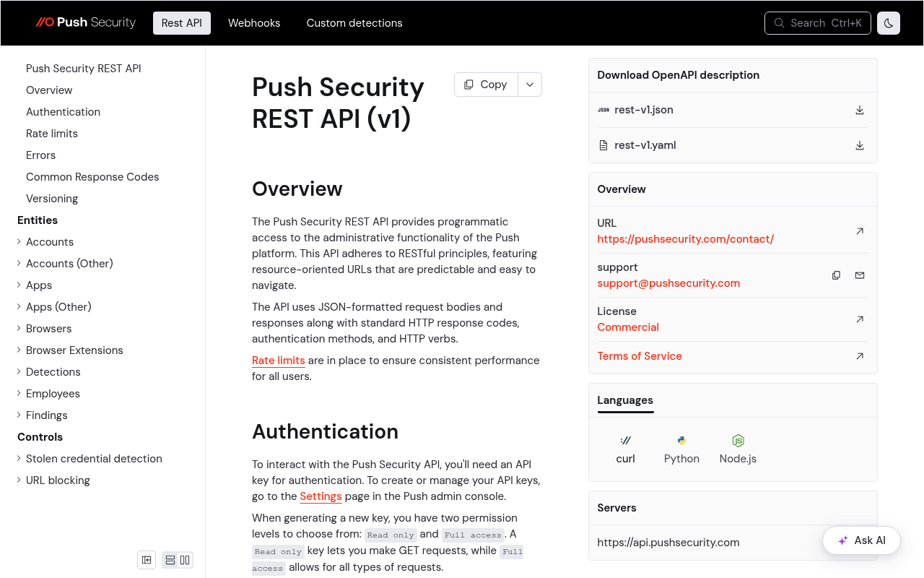Click the rest-v1.yaml file name
This screenshot has width=924, height=578.
(645, 145)
